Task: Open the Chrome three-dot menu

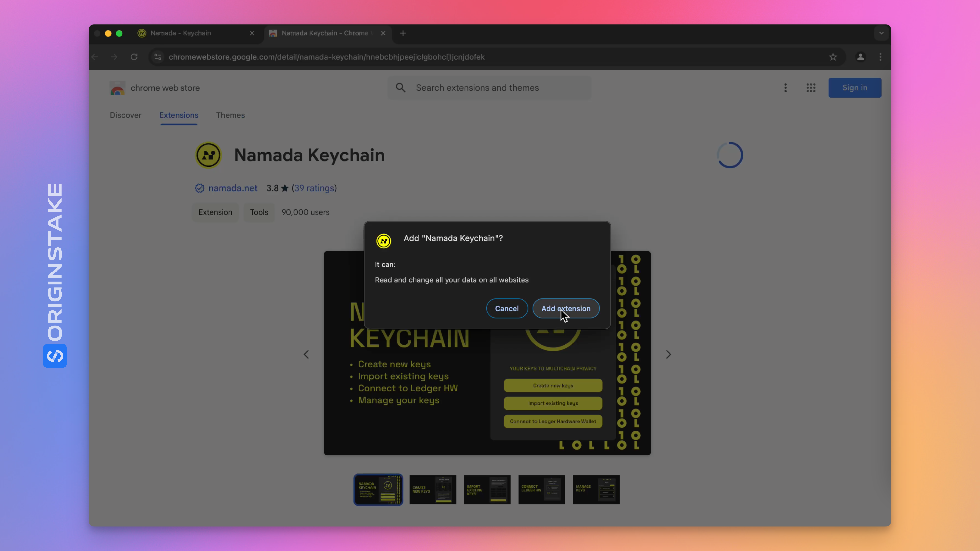Action: pyautogui.click(x=880, y=57)
